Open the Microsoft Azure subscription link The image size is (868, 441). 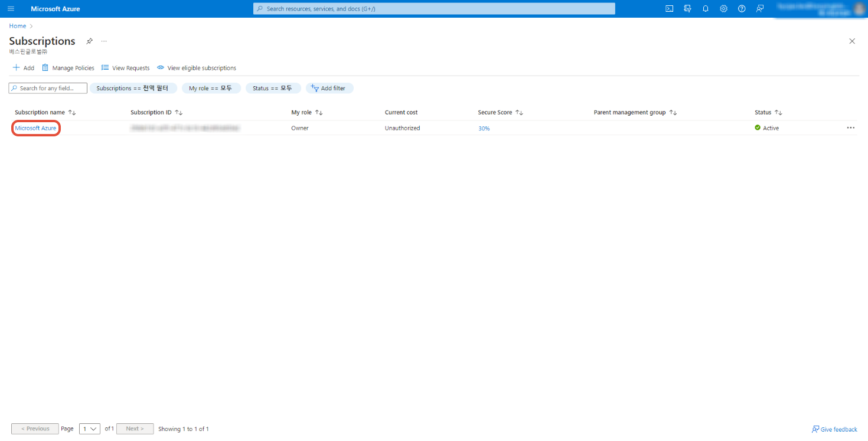point(35,128)
